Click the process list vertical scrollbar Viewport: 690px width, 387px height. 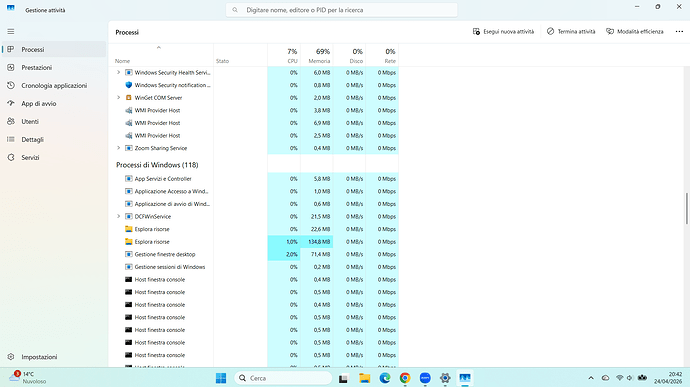pos(686,208)
